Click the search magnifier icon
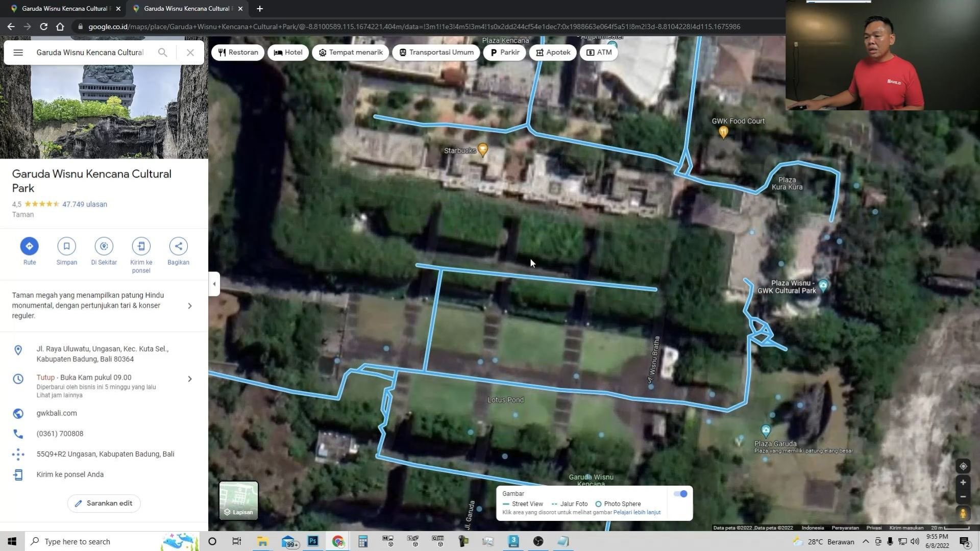The height and width of the screenshot is (551, 980). [x=162, y=53]
